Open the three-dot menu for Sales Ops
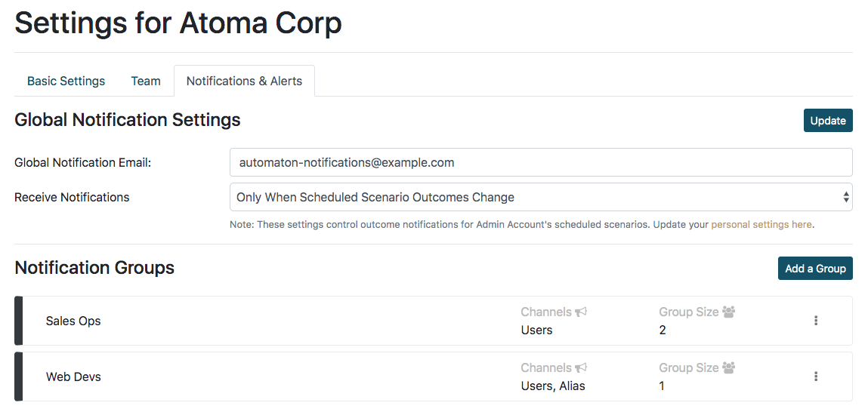 pos(816,321)
